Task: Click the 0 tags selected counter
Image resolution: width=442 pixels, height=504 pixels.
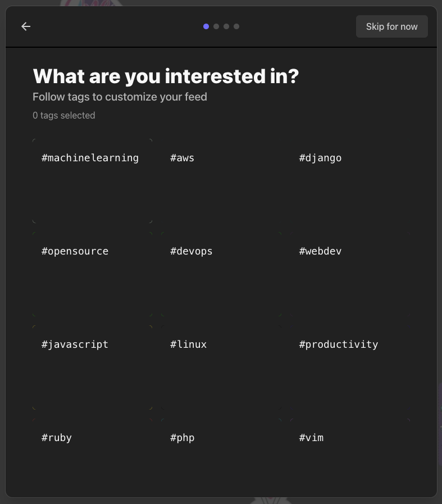Action: [x=63, y=115]
